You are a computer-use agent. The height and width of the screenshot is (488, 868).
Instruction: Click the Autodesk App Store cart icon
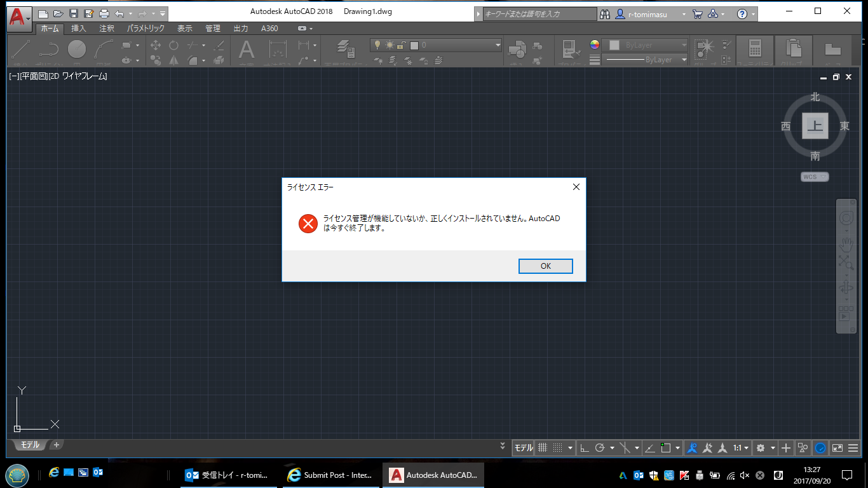(698, 14)
